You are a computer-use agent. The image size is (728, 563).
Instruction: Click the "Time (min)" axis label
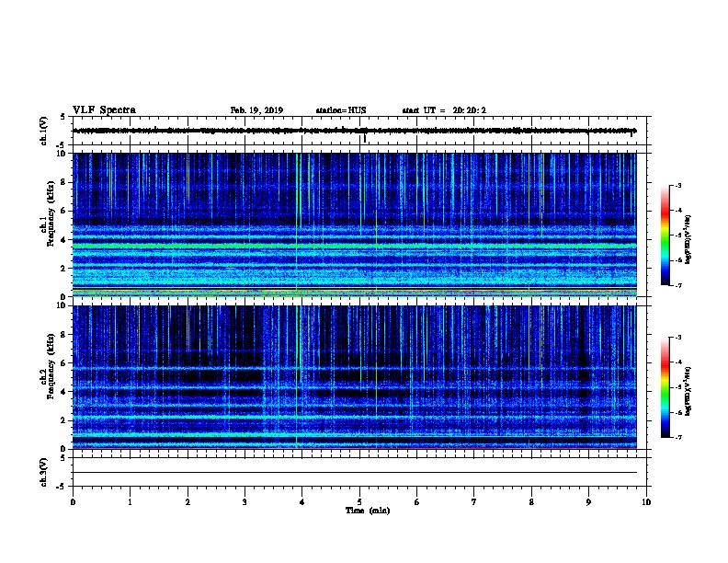[x=368, y=511]
